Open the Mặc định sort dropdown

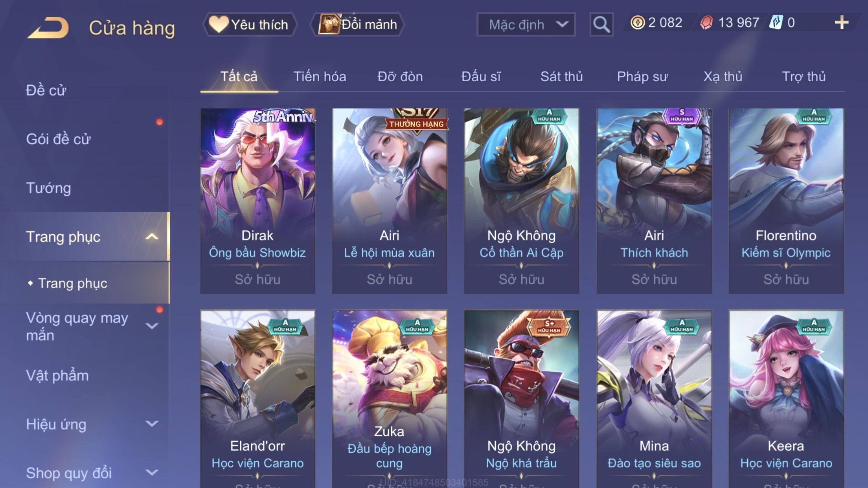point(526,24)
